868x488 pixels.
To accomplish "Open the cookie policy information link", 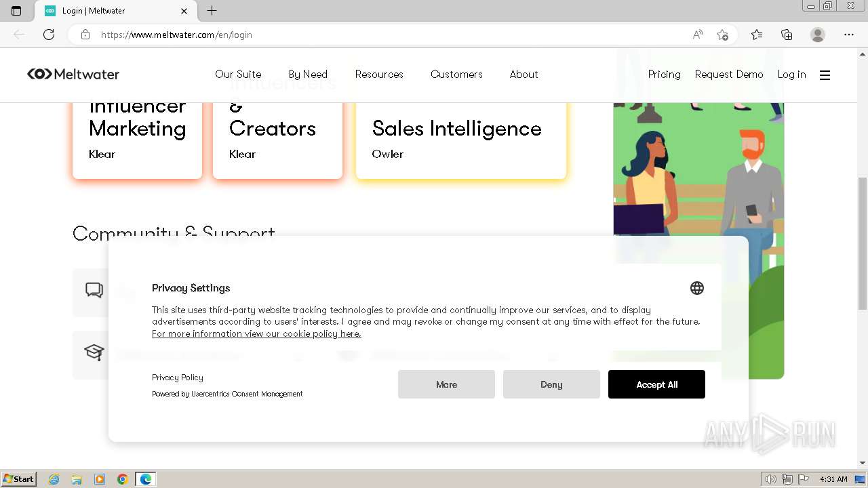I will 256,333.
